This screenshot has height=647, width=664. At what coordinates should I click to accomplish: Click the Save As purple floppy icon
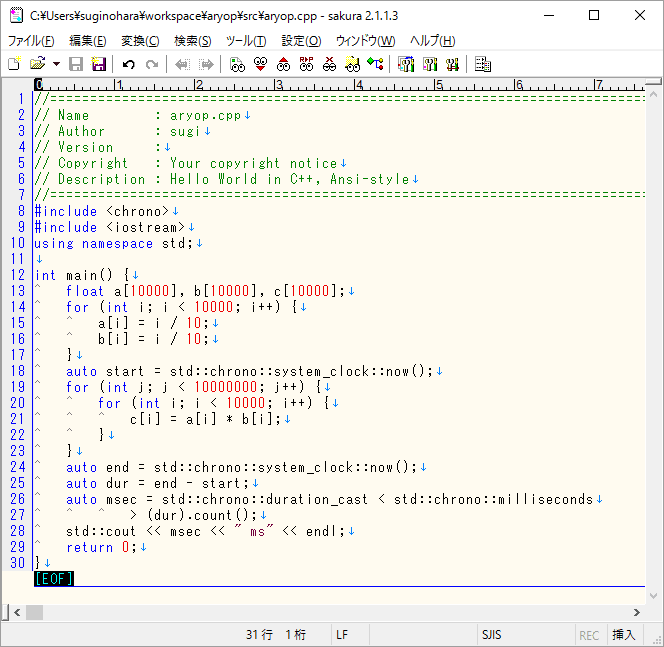99,64
